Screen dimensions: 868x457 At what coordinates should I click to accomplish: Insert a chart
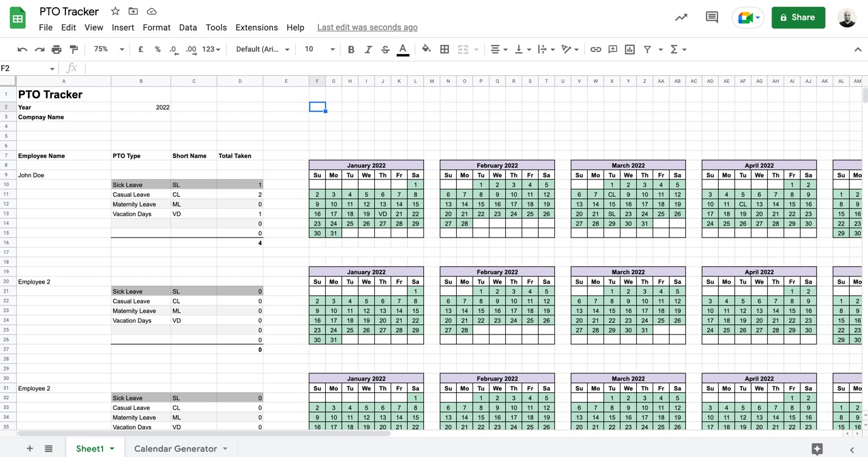coord(629,49)
